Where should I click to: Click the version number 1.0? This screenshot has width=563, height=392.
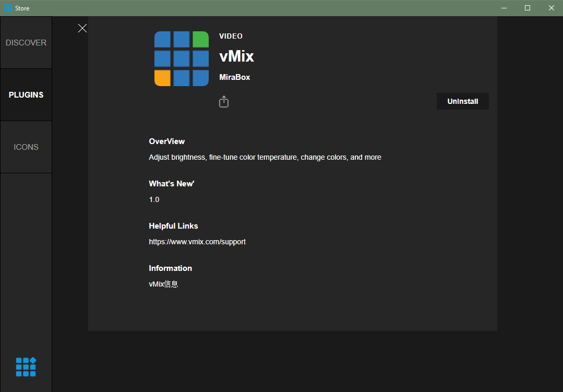tap(154, 199)
